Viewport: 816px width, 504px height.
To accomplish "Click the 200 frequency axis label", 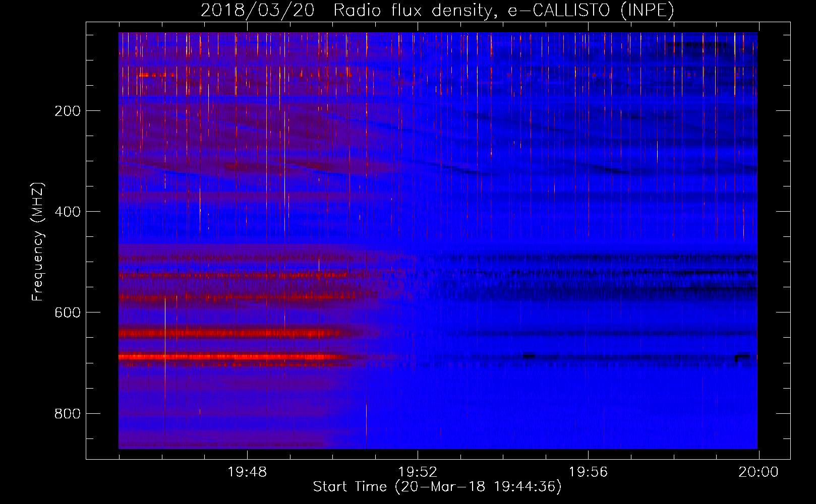I will 67,111.
